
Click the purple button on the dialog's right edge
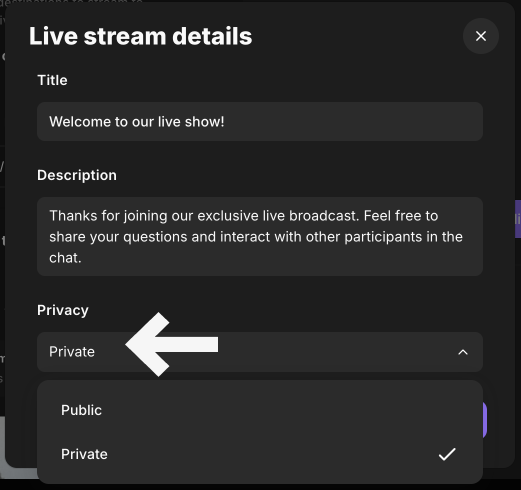coord(518,219)
